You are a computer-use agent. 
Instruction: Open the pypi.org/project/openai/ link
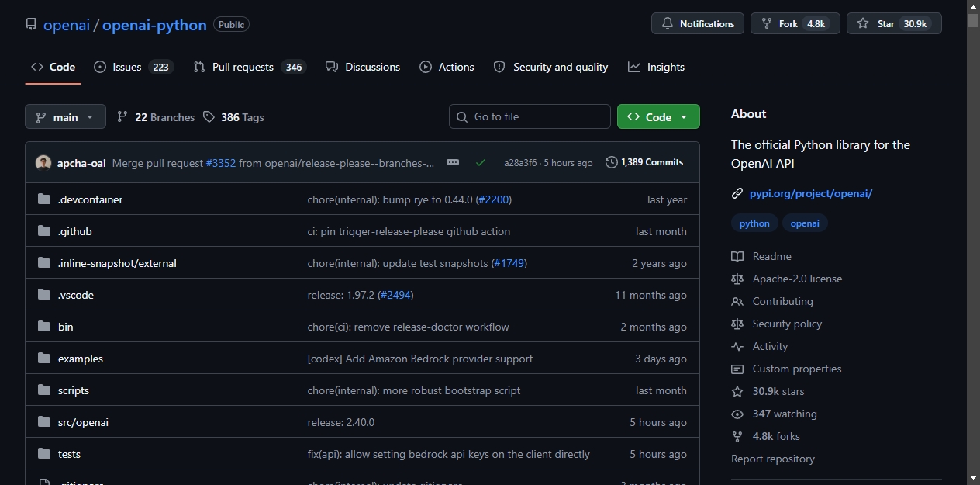[x=810, y=193]
